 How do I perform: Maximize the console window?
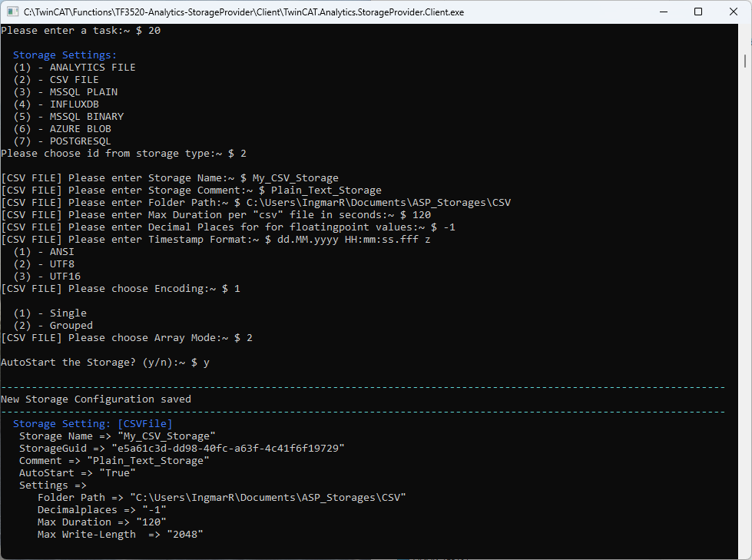click(x=697, y=12)
